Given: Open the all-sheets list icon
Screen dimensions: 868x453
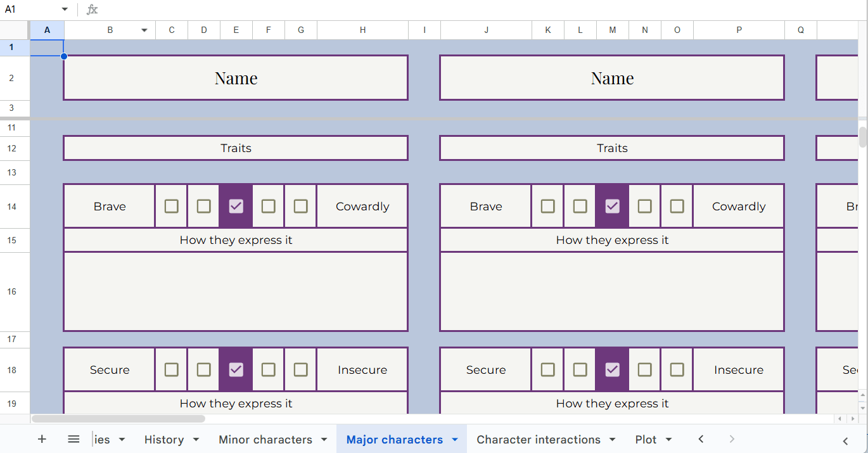Looking at the screenshot, I should click(x=73, y=439).
